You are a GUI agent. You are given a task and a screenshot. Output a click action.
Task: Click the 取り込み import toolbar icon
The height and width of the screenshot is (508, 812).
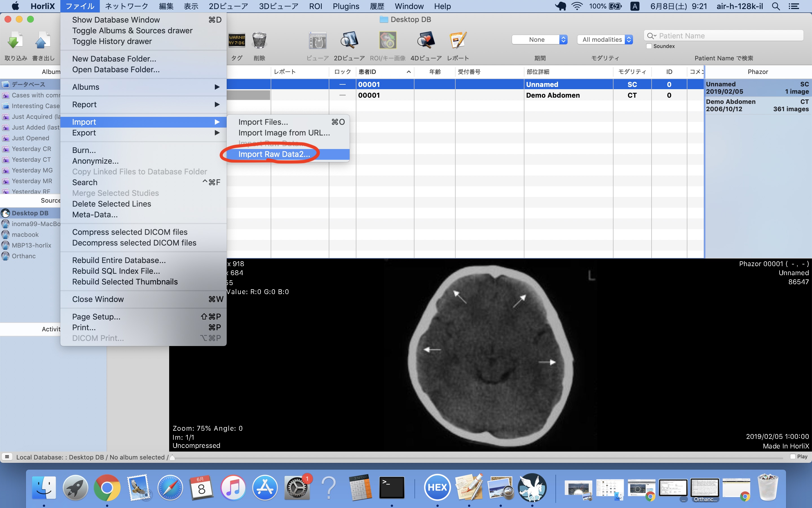coord(15,41)
